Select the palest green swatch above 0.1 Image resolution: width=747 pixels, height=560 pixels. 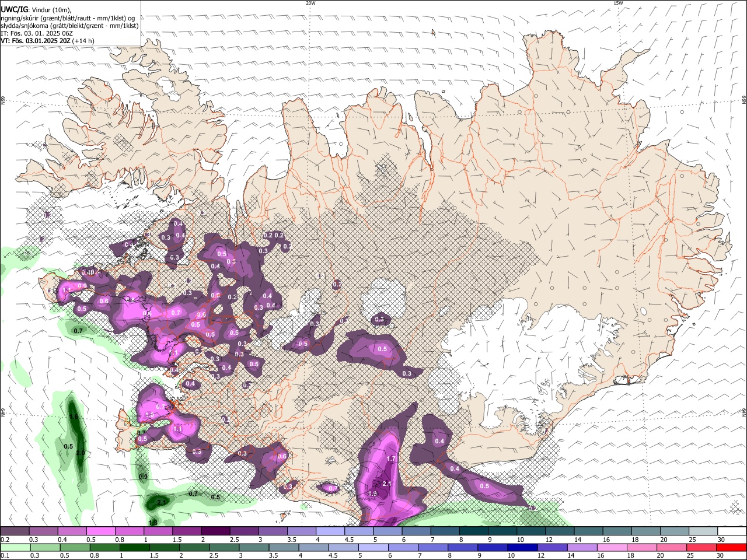pyautogui.click(x=15, y=547)
